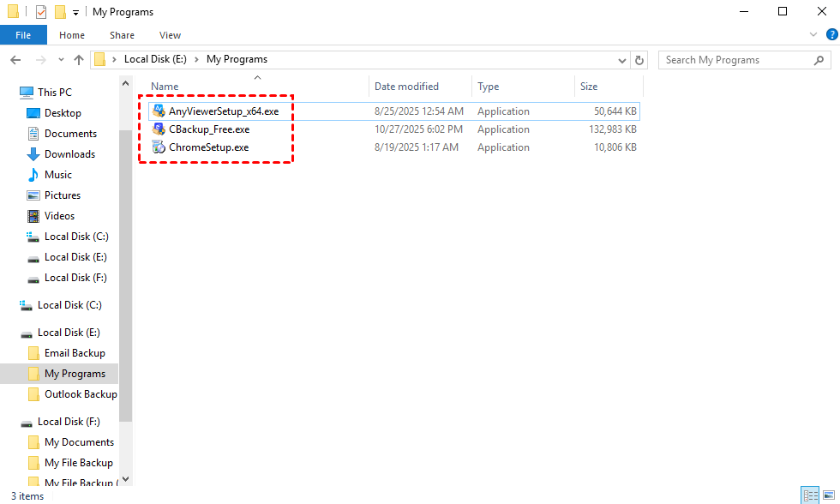Viewport: 840px width, 504px height.
Task: Switch to large icons view button
Action: [x=827, y=495]
